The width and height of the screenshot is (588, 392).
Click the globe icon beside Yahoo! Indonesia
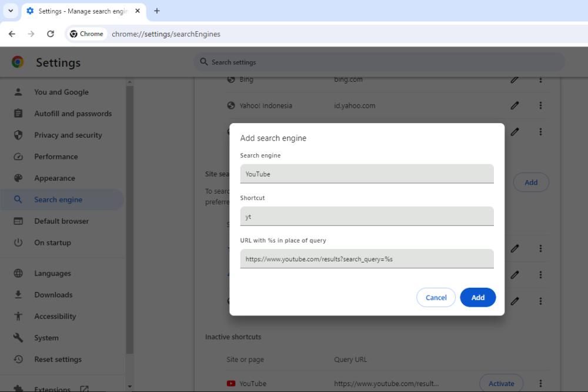pyautogui.click(x=231, y=105)
